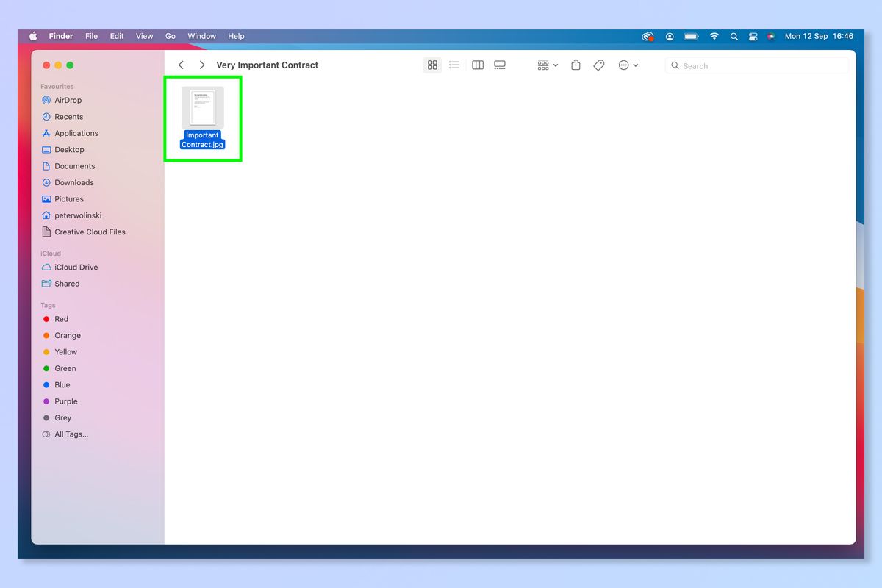Open Creative Cloud Files folder
The height and width of the screenshot is (588, 882).
point(89,232)
